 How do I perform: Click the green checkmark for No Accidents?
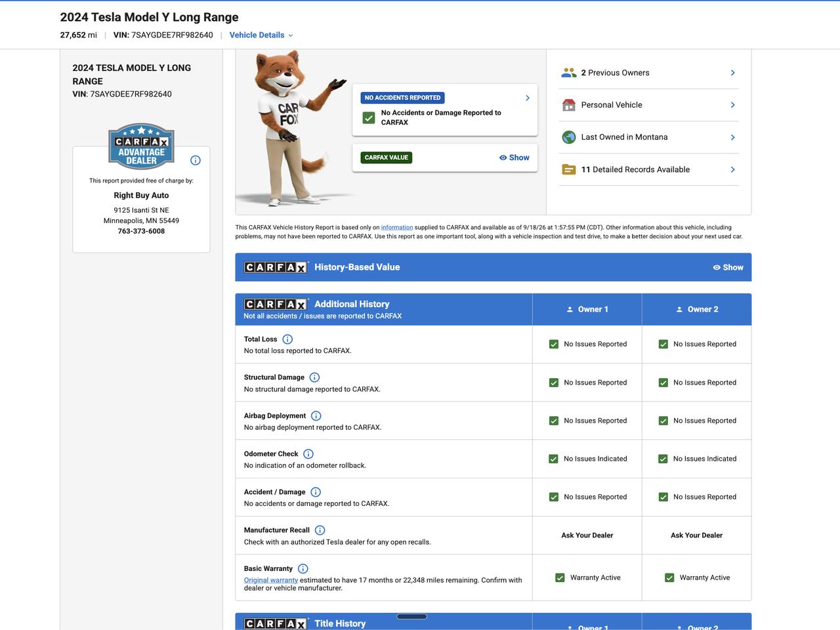(x=369, y=117)
